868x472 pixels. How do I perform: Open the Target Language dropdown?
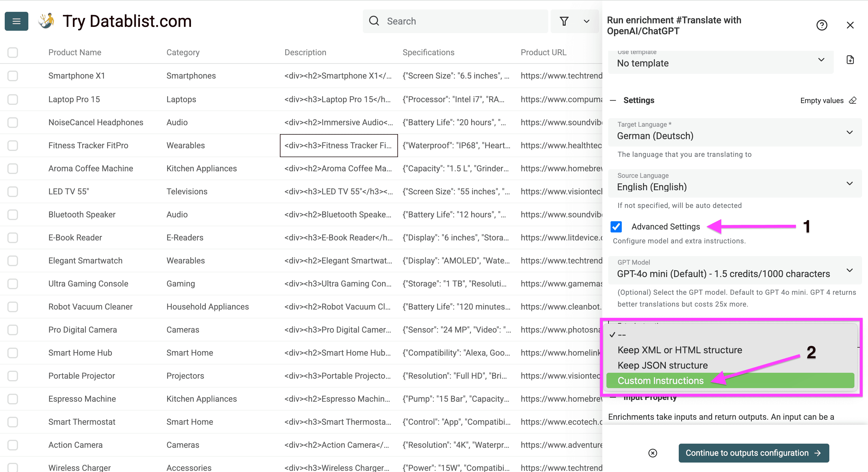[x=849, y=132]
